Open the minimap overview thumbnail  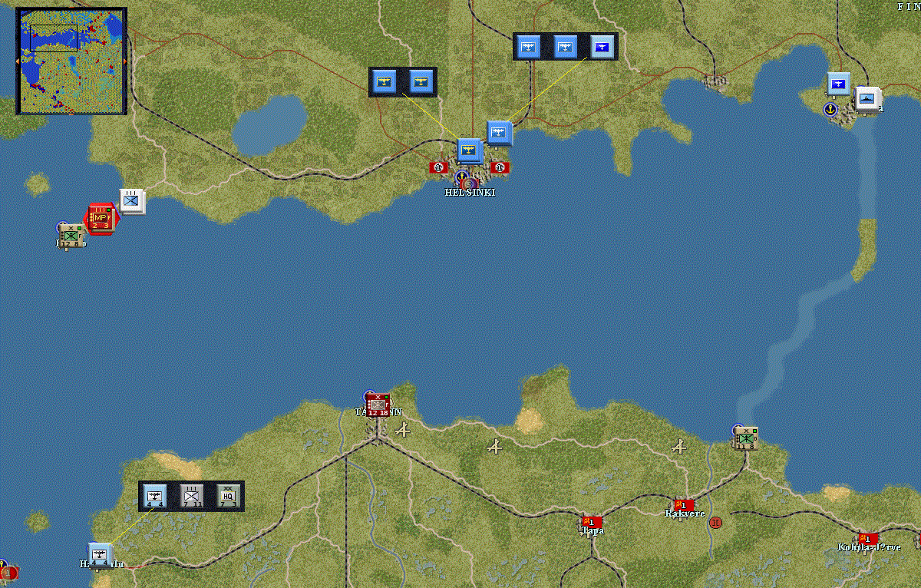click(x=71, y=61)
